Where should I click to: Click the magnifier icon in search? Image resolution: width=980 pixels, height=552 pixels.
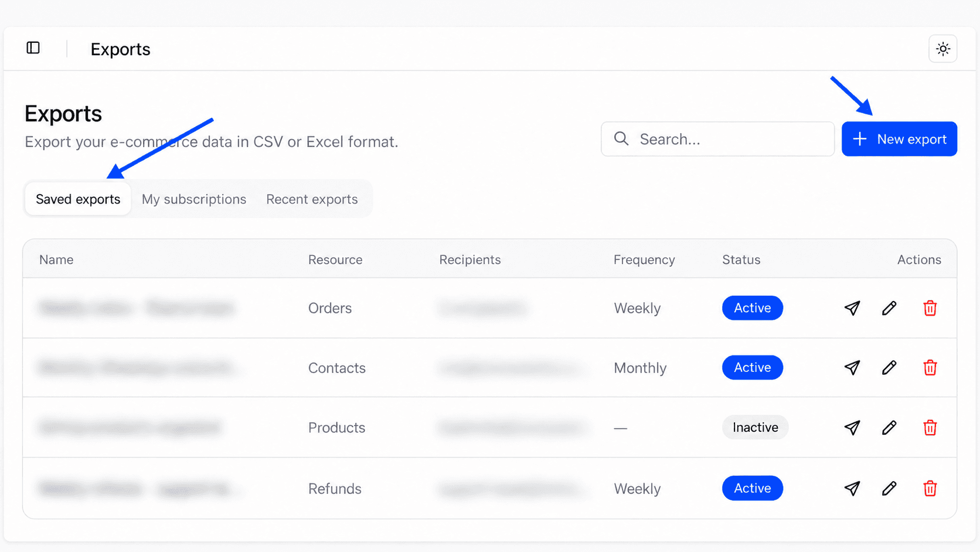621,139
